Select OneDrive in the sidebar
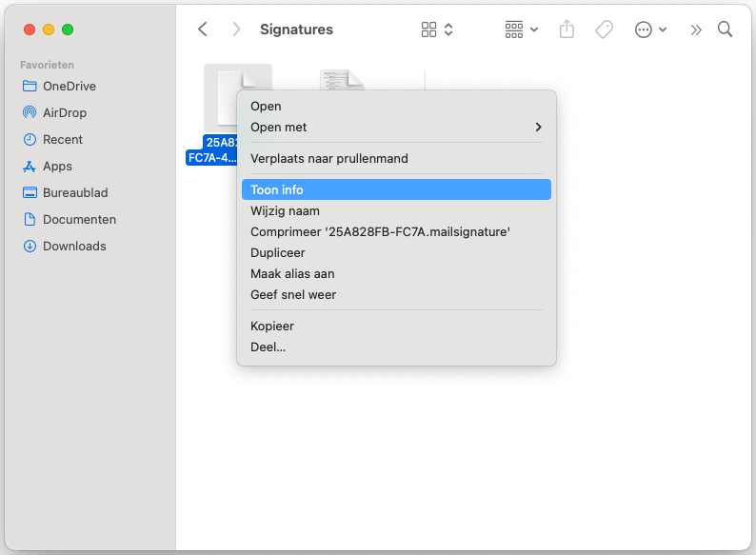This screenshot has height=555, width=756. pos(69,86)
